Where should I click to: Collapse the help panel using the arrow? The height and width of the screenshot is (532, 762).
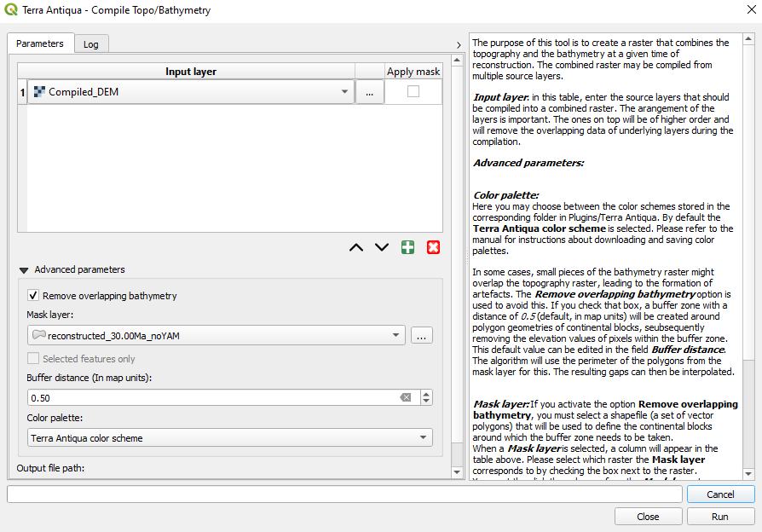coord(459,45)
